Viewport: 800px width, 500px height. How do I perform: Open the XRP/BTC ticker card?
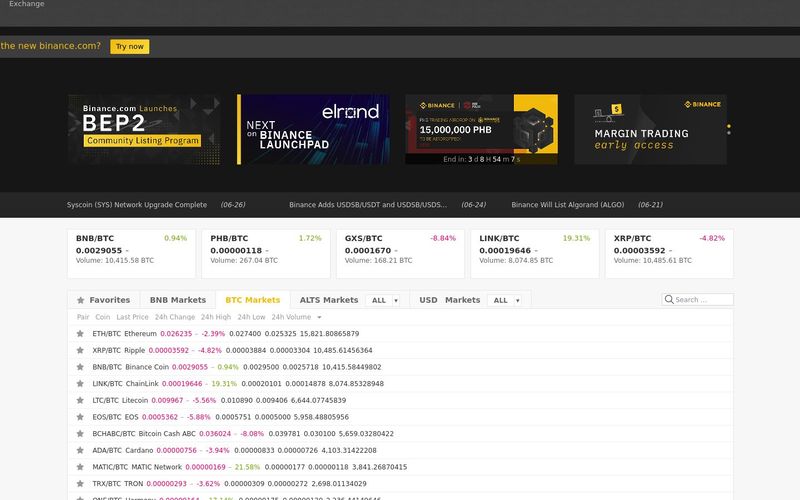point(669,254)
